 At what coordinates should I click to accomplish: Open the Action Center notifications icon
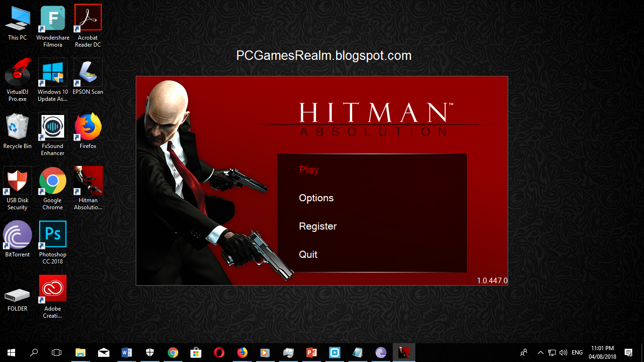pos(628,352)
